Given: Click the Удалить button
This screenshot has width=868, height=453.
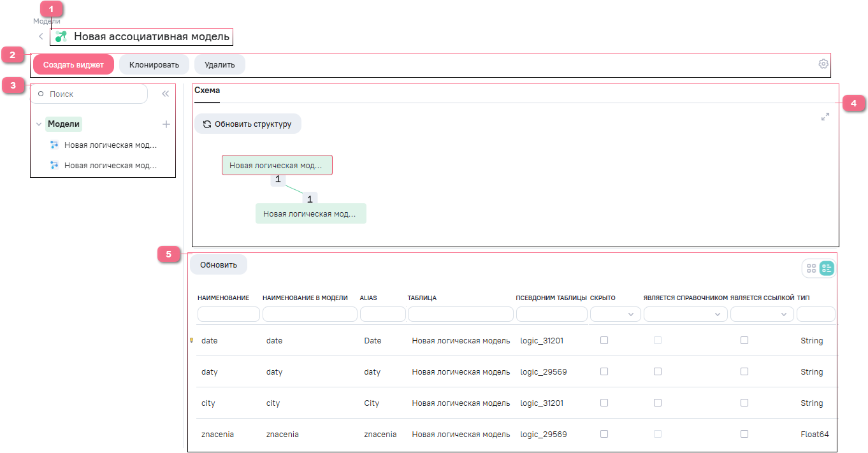Looking at the screenshot, I should pos(220,64).
